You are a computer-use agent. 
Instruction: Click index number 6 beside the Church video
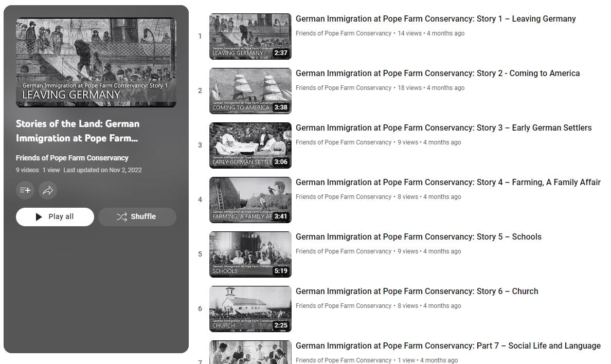(x=200, y=309)
